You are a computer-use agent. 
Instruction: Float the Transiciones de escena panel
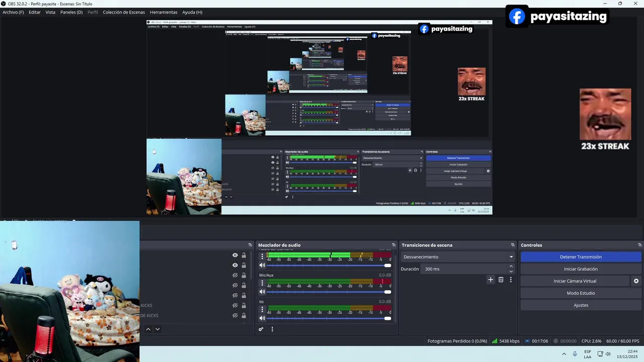(513, 245)
